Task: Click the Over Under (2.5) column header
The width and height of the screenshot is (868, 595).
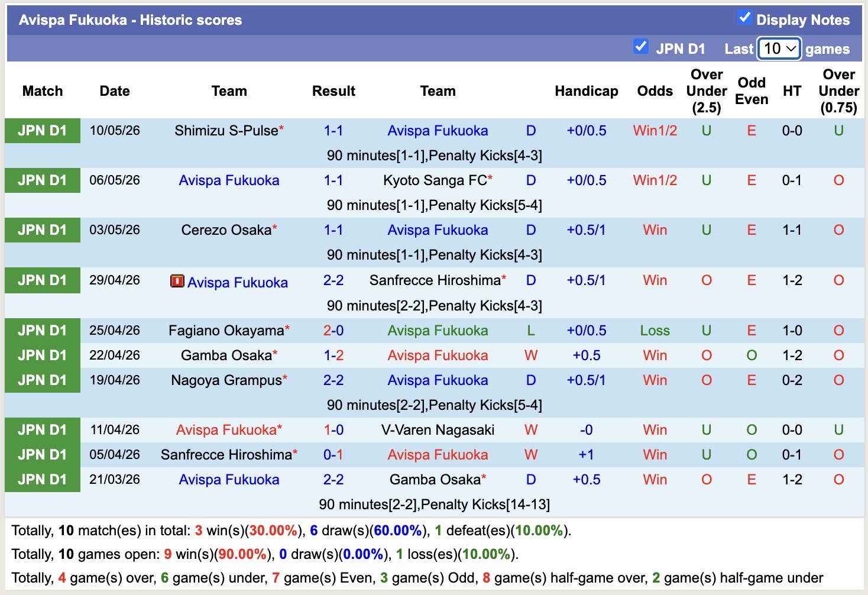Action: click(707, 91)
